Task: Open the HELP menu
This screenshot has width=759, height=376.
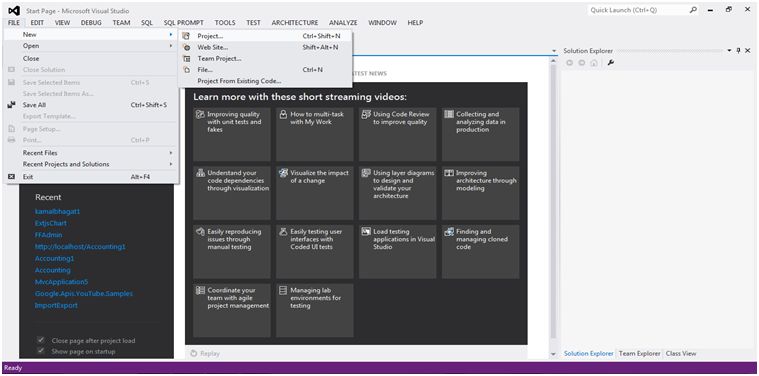Action: pos(415,23)
